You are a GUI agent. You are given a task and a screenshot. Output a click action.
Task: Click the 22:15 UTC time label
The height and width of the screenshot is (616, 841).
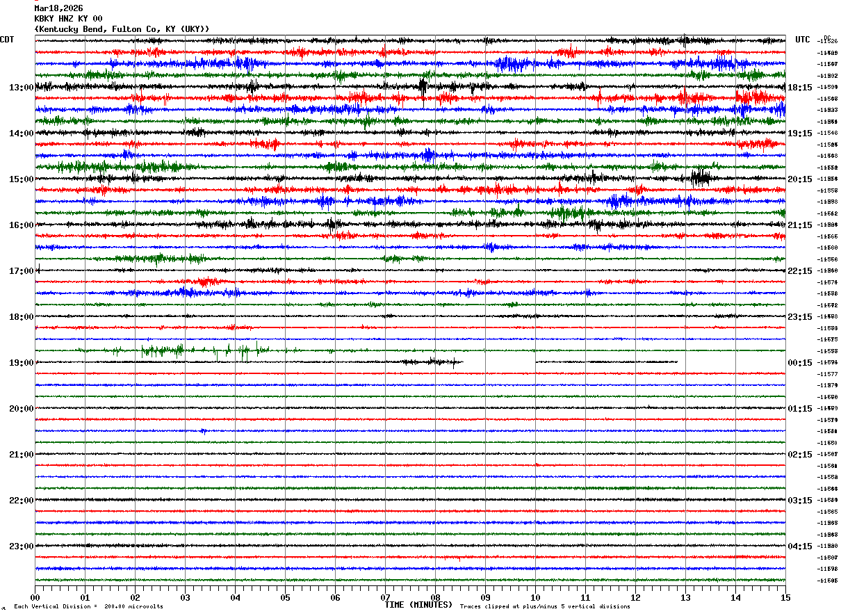coord(799,270)
